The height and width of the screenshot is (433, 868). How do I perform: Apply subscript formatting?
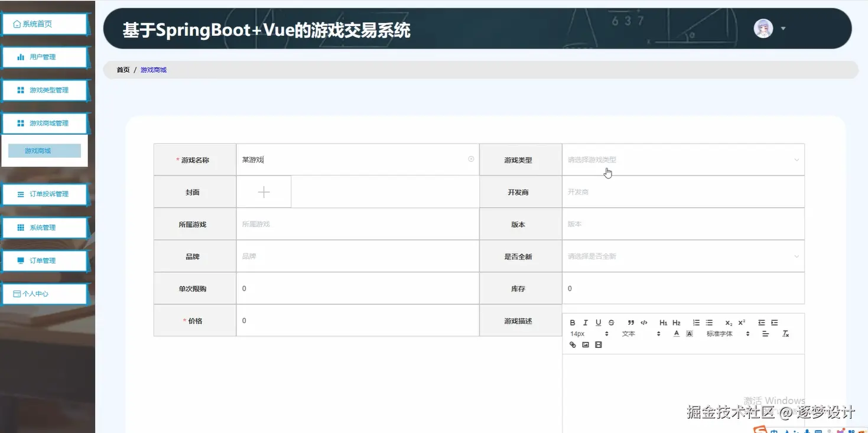click(729, 323)
